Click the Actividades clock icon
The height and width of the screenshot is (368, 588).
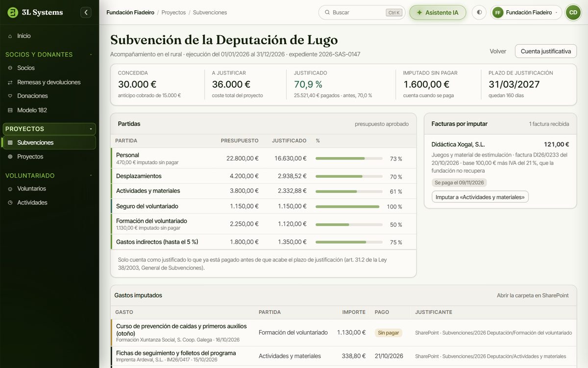[10, 203]
